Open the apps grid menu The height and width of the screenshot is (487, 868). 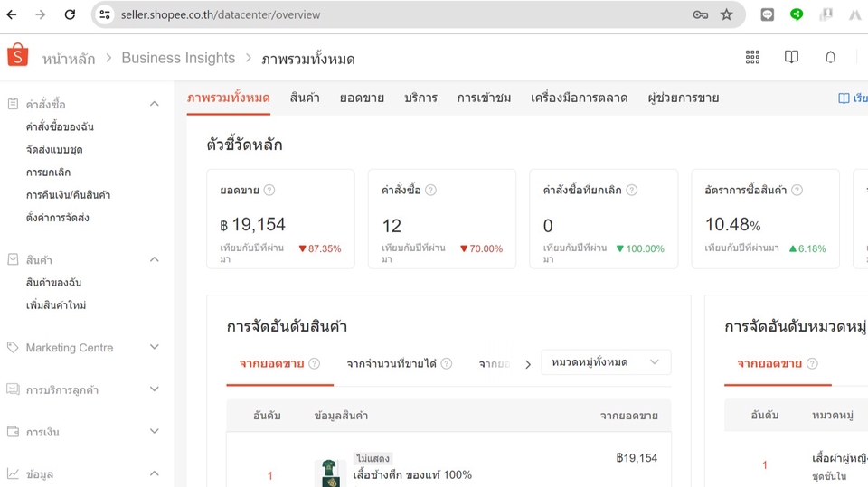point(752,57)
